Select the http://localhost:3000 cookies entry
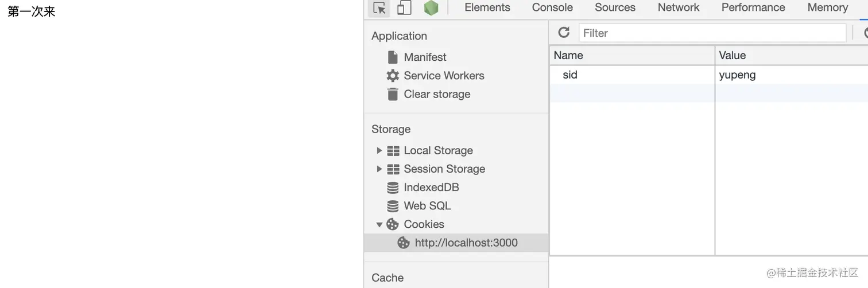 (466, 243)
